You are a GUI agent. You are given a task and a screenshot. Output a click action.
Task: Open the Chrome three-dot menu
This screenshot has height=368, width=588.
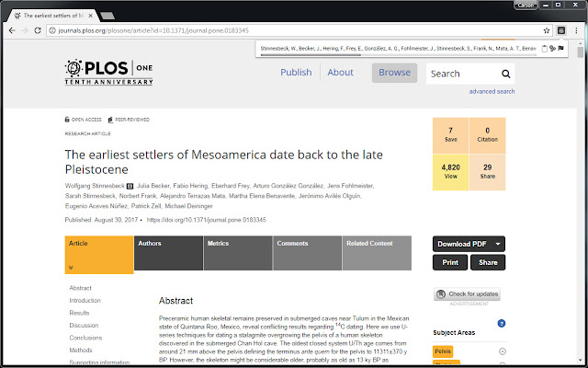click(577, 30)
